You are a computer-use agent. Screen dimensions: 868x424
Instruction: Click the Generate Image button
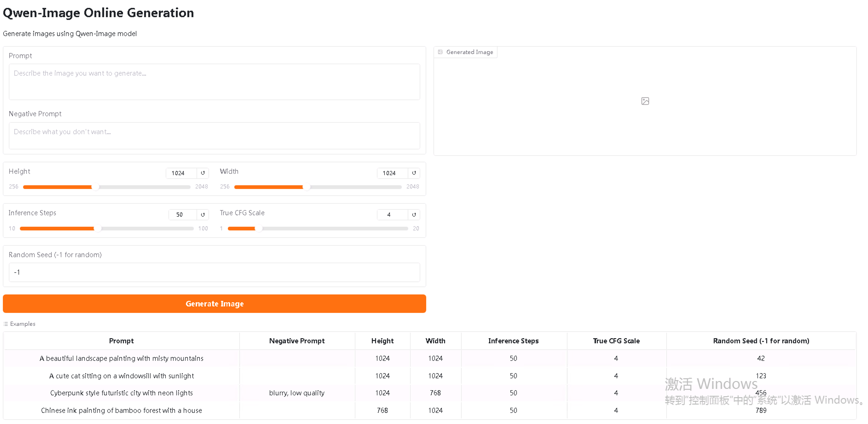[x=214, y=303]
